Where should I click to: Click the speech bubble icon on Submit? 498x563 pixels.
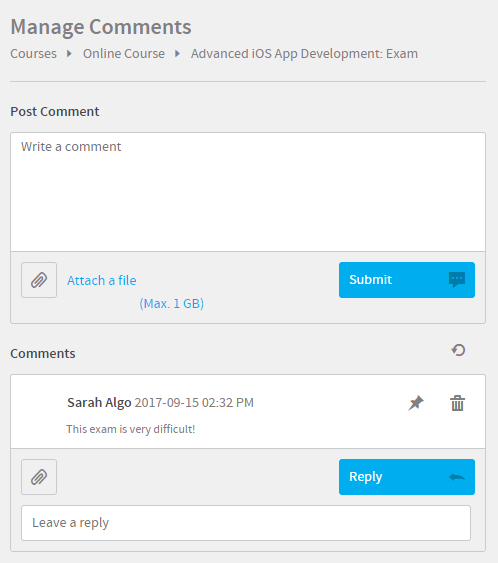pyautogui.click(x=457, y=280)
